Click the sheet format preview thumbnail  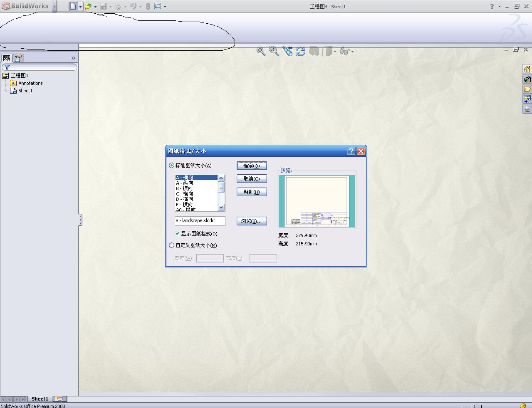[317, 201]
